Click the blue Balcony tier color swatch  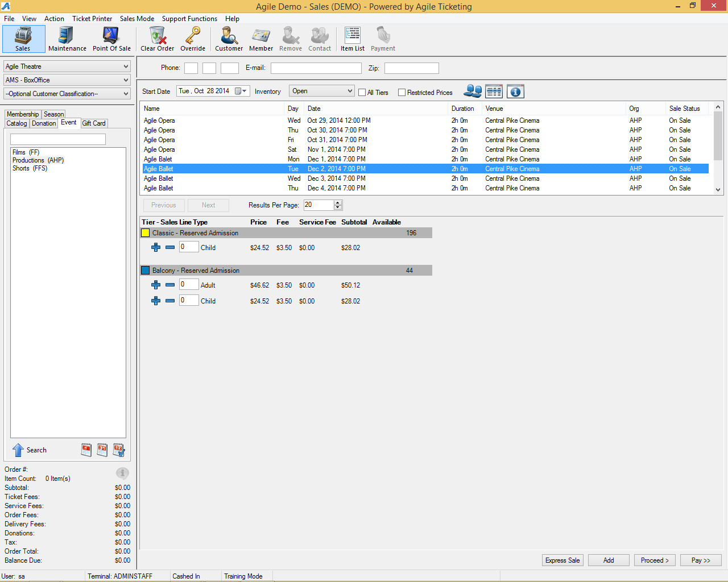pyautogui.click(x=146, y=271)
